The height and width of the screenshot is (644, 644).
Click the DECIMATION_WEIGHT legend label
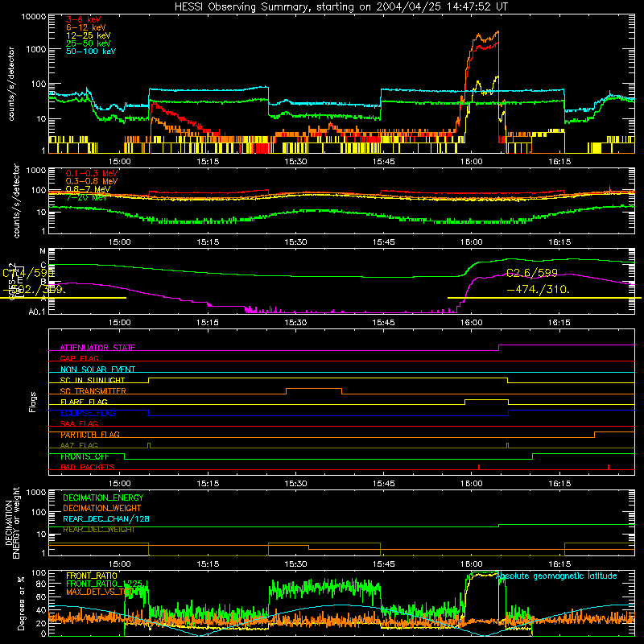click(102, 509)
